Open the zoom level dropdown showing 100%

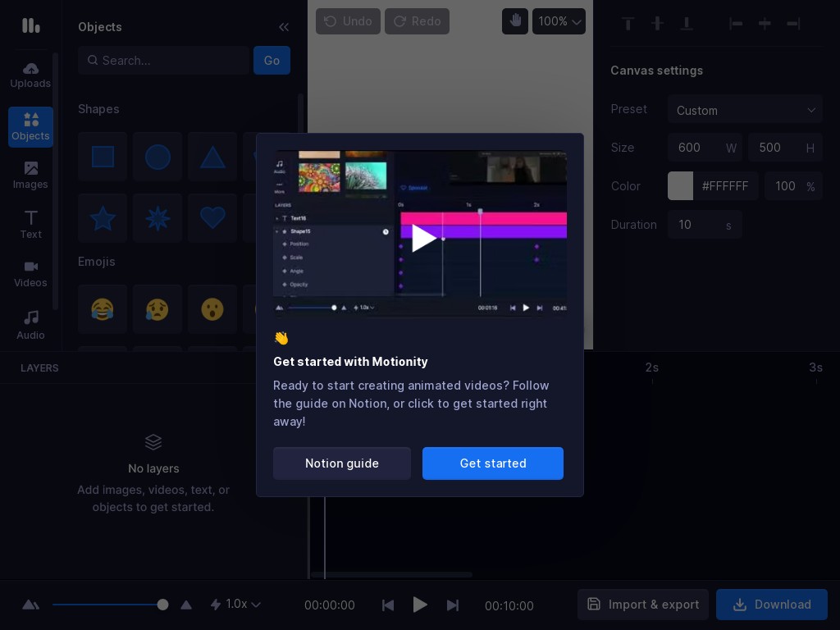click(559, 21)
